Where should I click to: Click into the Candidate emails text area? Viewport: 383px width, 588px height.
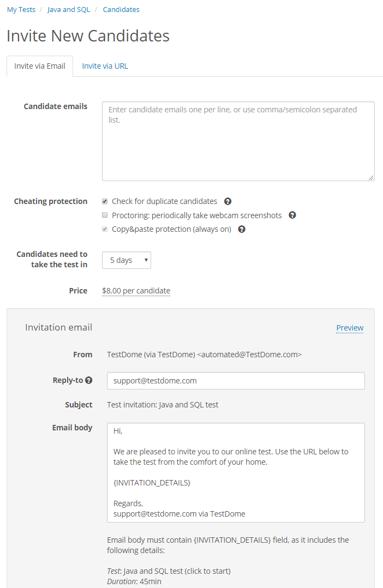pos(238,141)
